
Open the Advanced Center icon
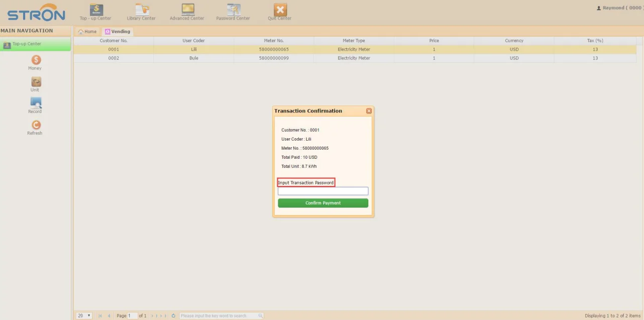click(187, 10)
